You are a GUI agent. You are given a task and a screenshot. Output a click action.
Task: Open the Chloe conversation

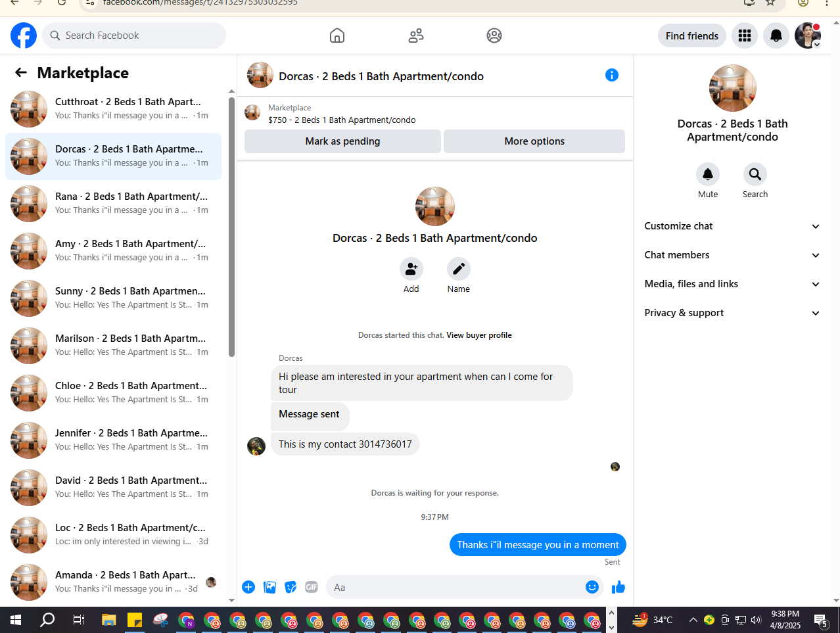pos(114,393)
